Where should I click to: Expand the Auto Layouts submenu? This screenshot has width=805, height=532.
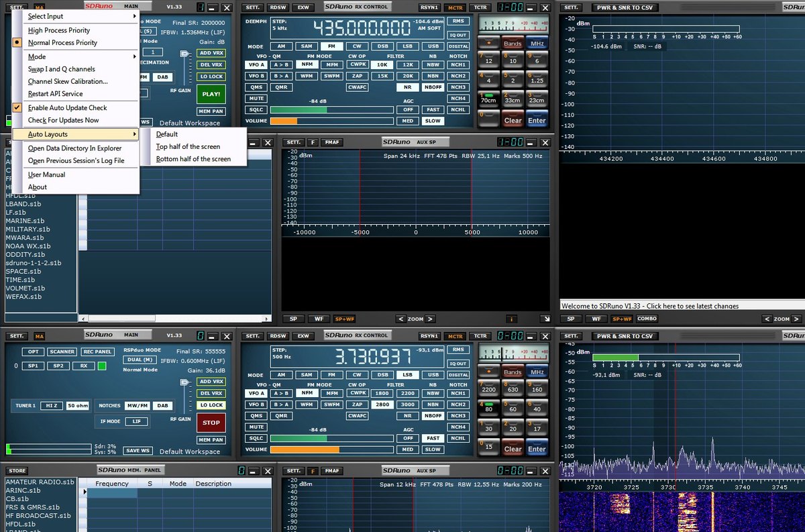[x=76, y=135]
